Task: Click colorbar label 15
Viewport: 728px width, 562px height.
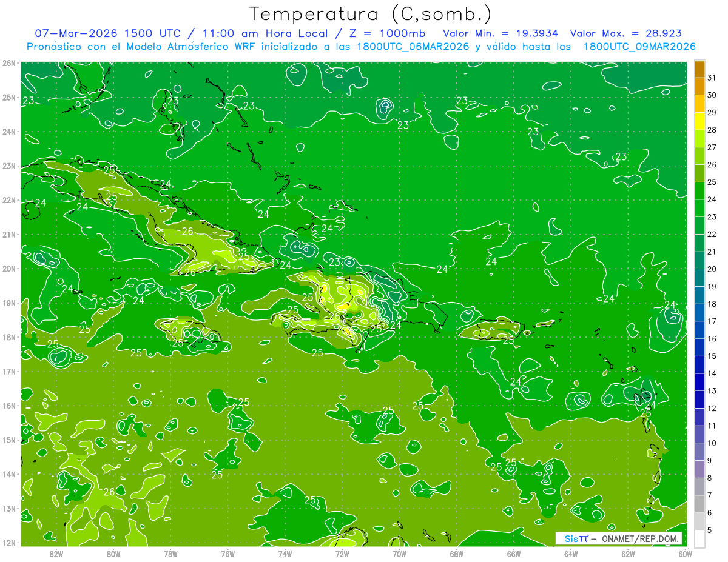Action: 713,356
